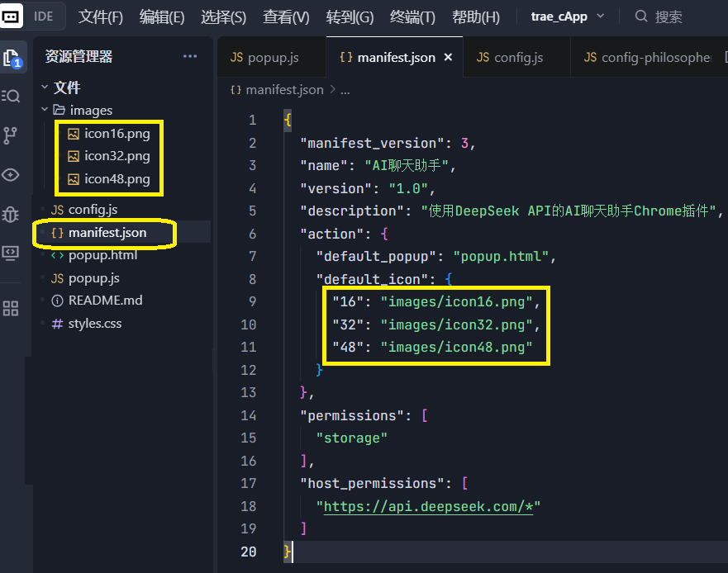Open the Debug bug icon in sidebar
Image resolution: width=728 pixels, height=573 pixels.
(11, 215)
